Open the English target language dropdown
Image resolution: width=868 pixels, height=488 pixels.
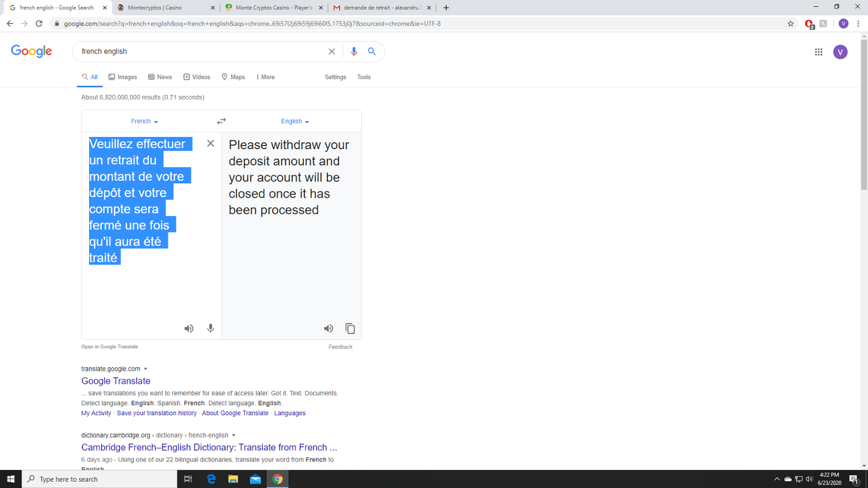295,121
